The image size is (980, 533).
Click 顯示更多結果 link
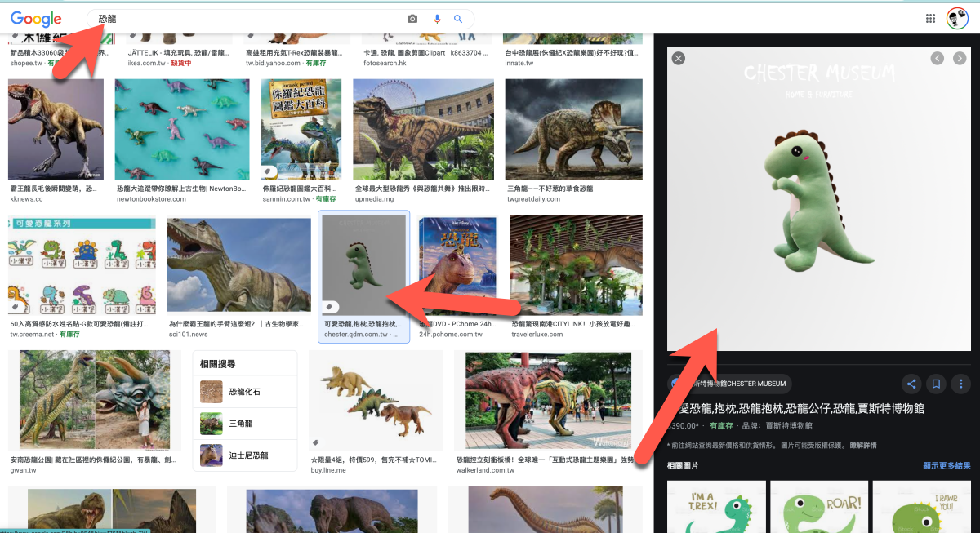click(x=947, y=466)
